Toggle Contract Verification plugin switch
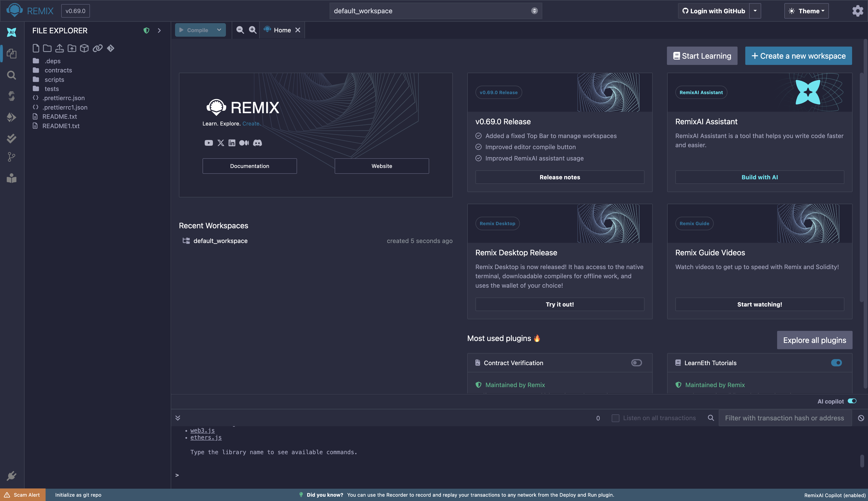Viewport: 868px width, 501px height. 636,363
